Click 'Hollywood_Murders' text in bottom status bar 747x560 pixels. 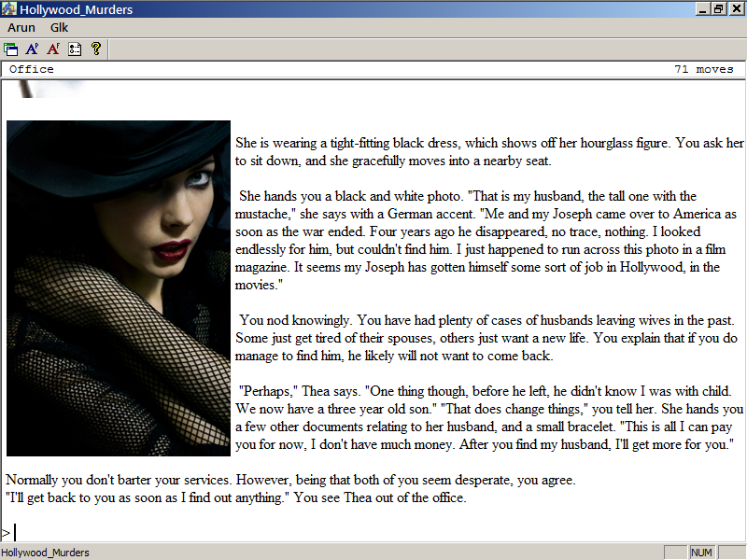coord(45,553)
